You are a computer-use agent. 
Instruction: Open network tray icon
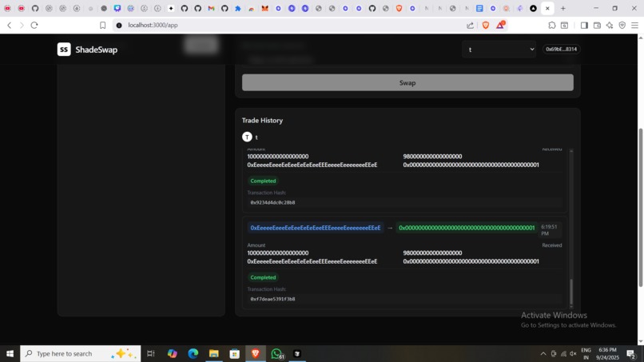pyautogui.click(x=563, y=353)
